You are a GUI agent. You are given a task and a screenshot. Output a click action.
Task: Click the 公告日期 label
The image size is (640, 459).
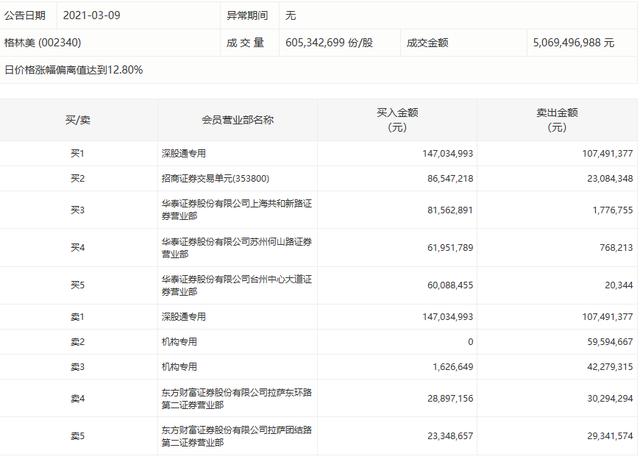[x=25, y=16]
